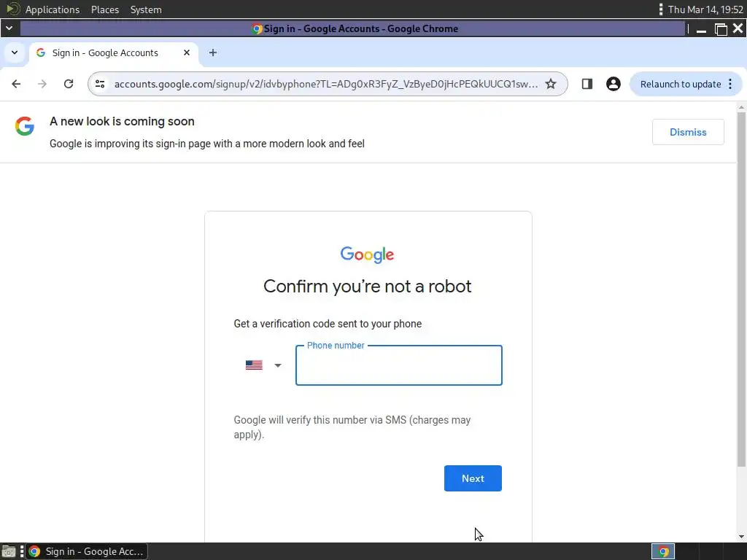Image resolution: width=747 pixels, height=560 pixels.
Task: Open the Places menu
Action: pos(105,9)
